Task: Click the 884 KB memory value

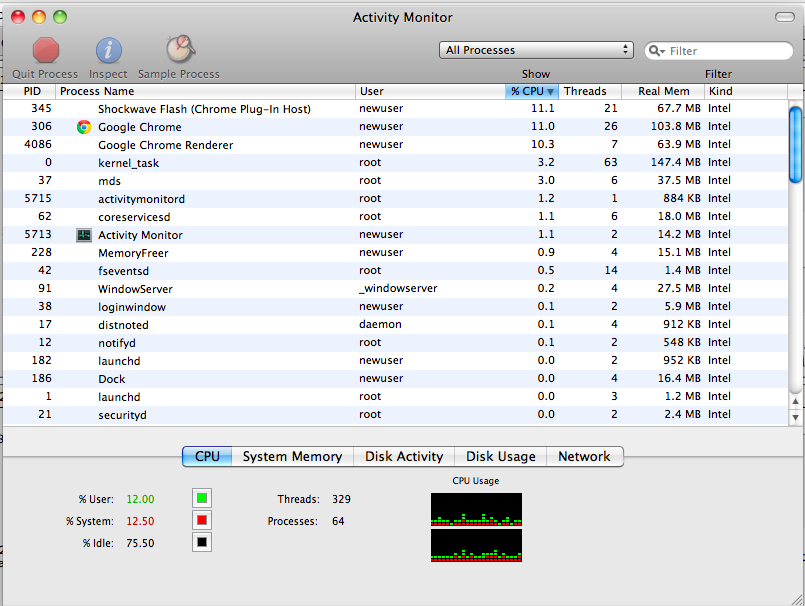Action: pyautogui.click(x=682, y=198)
